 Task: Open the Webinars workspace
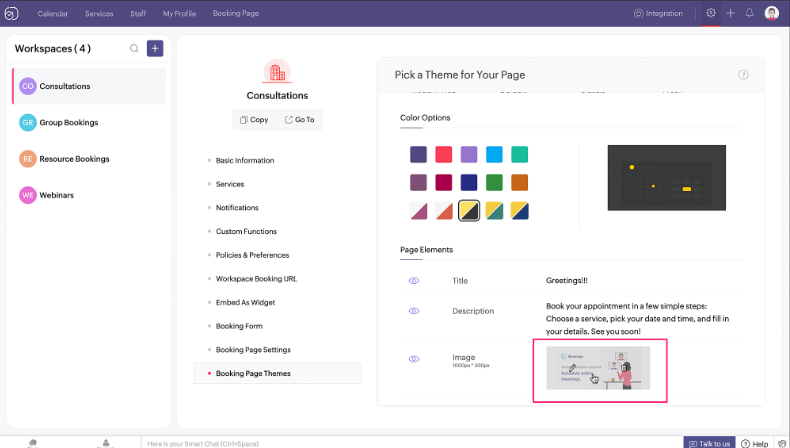click(56, 195)
